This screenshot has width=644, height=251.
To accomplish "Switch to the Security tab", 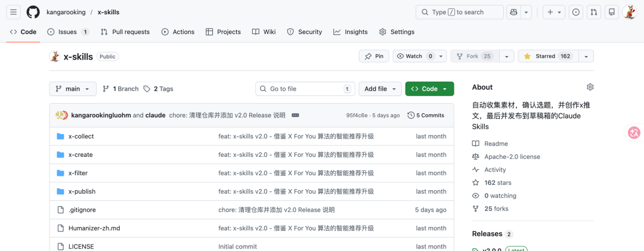I will [x=304, y=32].
